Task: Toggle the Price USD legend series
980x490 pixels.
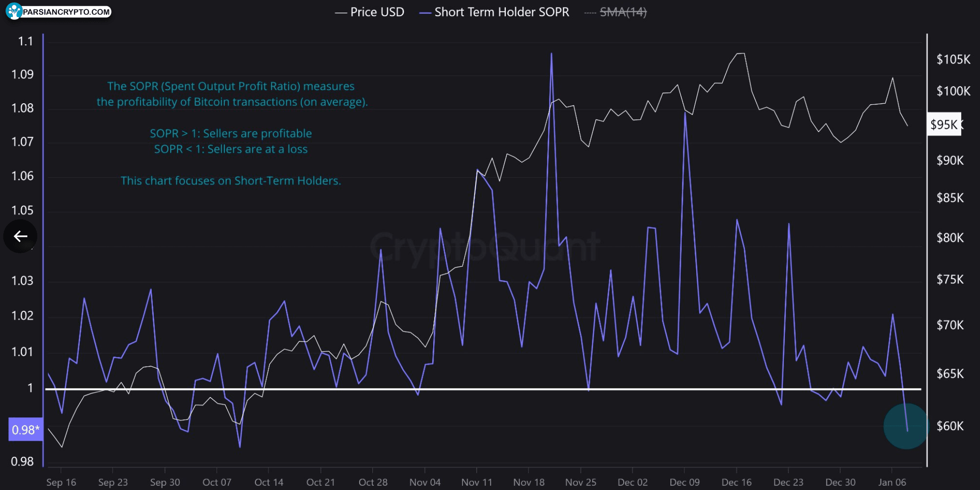Action: [370, 12]
